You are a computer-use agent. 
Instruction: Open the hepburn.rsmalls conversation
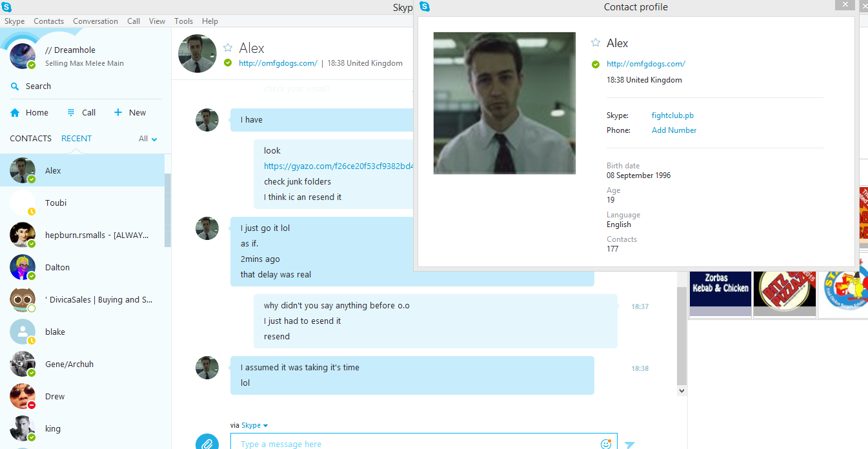pyautogui.click(x=82, y=235)
